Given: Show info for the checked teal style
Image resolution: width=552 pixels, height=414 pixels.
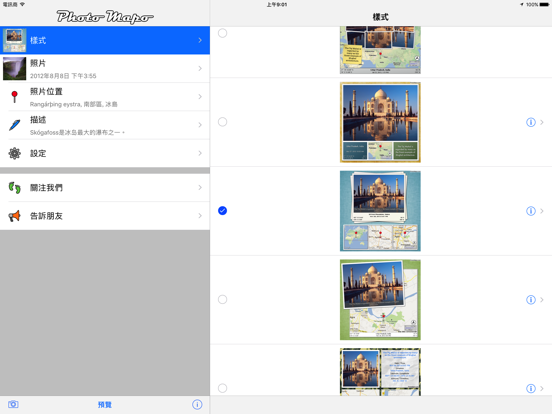Looking at the screenshot, I should pos(531,211).
